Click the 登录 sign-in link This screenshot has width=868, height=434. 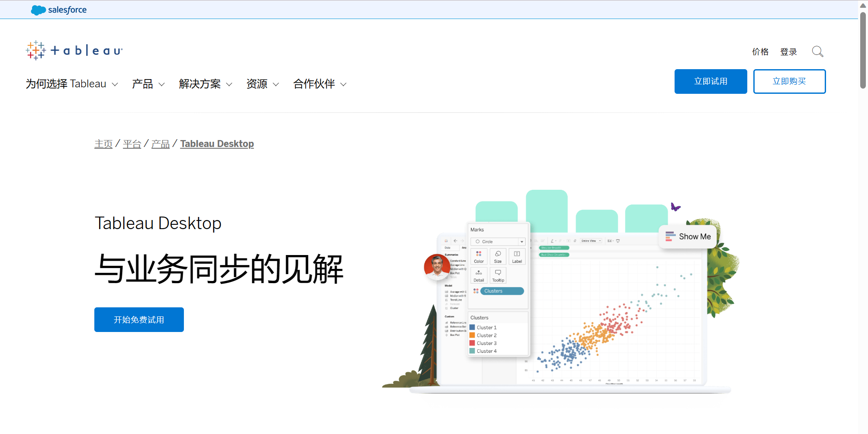point(788,52)
